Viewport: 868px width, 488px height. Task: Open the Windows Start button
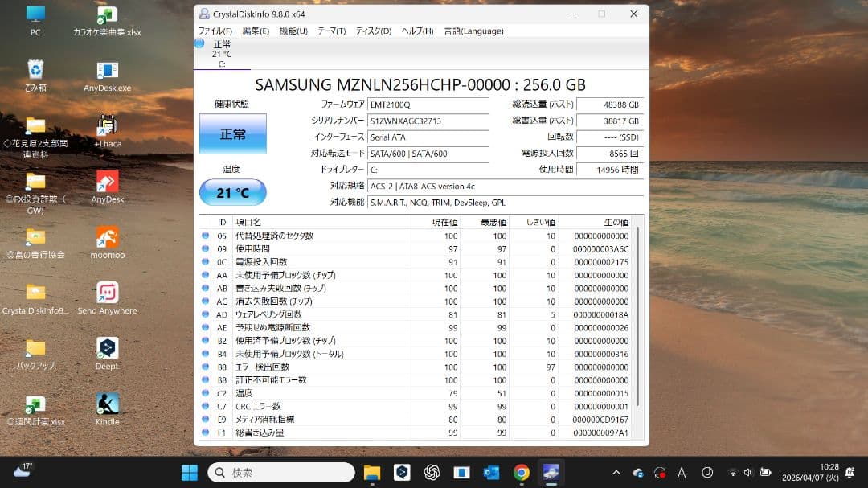click(190, 473)
